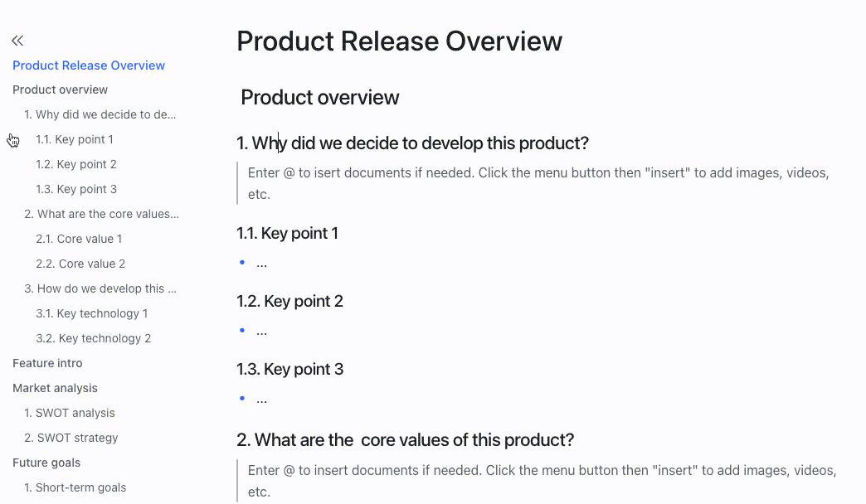Jump to 'Product overview' in outline
The image size is (866, 504).
coord(60,90)
